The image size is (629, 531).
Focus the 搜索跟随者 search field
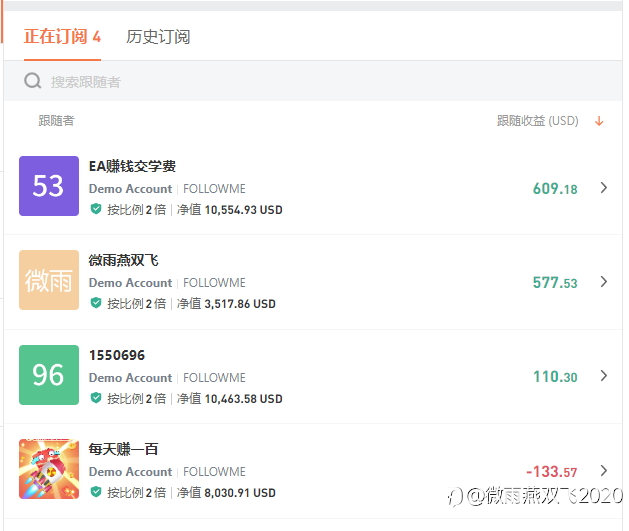[313, 81]
